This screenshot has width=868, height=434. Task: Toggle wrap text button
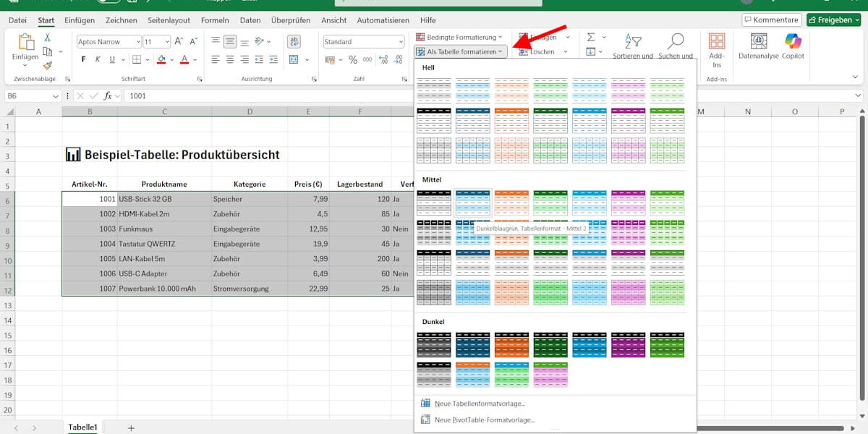(294, 42)
